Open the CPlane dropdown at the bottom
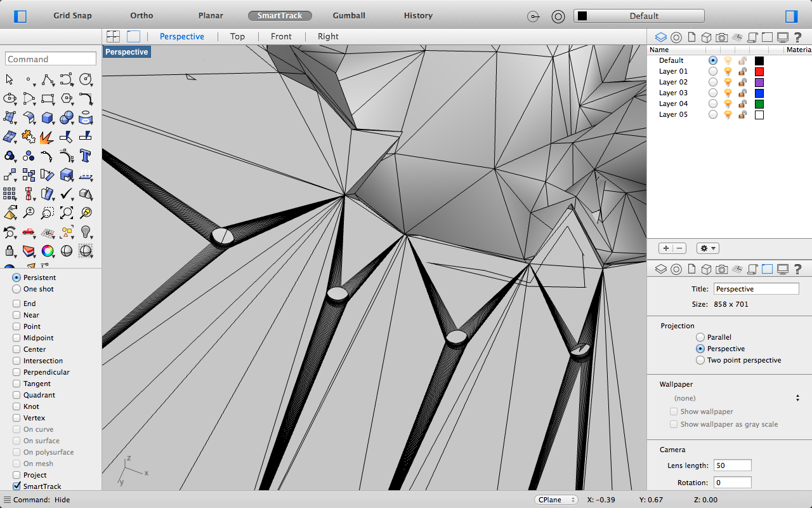The height and width of the screenshot is (508, 812). 556,500
